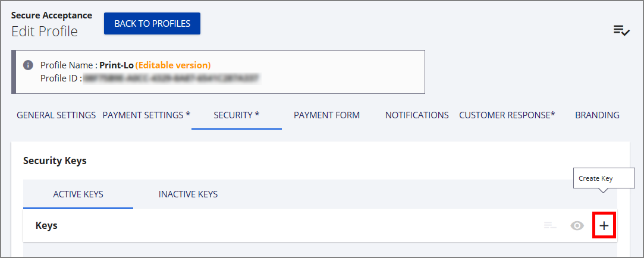Click the info icon beside Profile Name

(x=28, y=65)
